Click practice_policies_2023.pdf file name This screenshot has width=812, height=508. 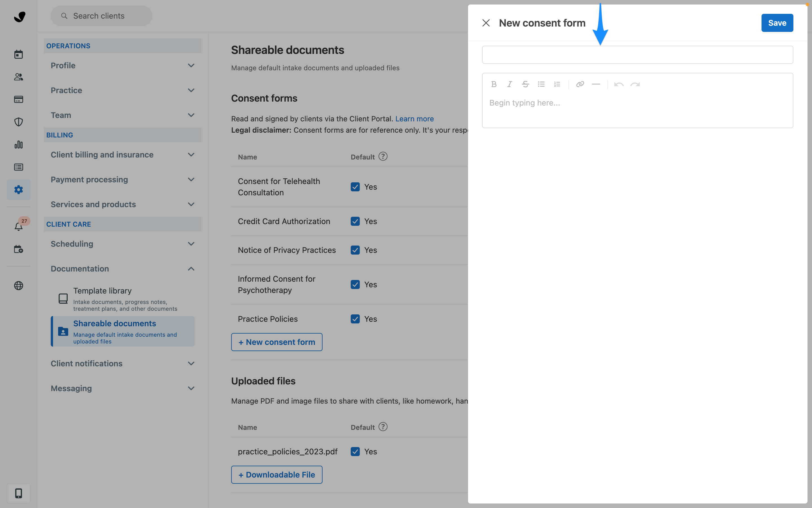tap(288, 452)
